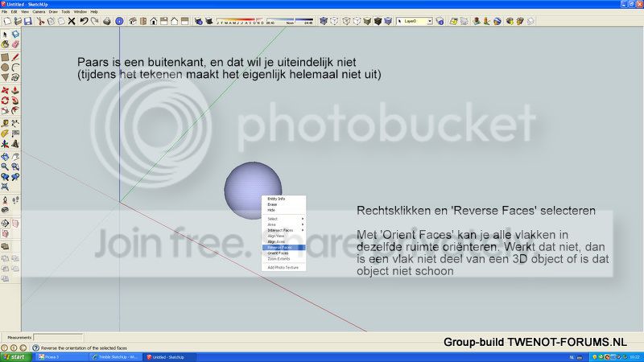Choose the Zoom magnifier tool
The image size is (644, 362).
5,167
